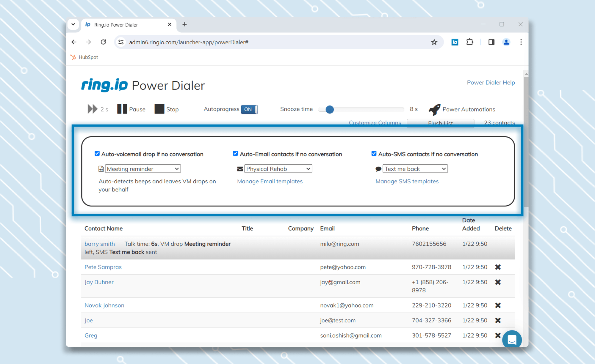Open the chat support bubble
595x364 pixels.
tap(512, 339)
